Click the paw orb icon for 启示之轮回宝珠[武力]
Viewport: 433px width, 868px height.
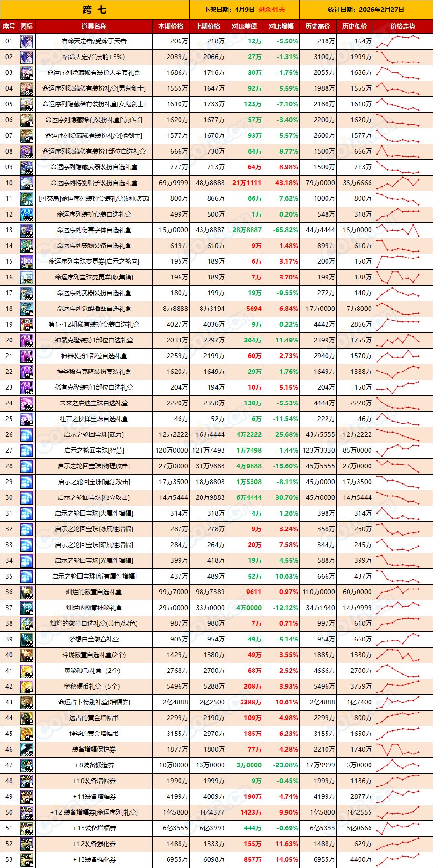(x=27, y=435)
